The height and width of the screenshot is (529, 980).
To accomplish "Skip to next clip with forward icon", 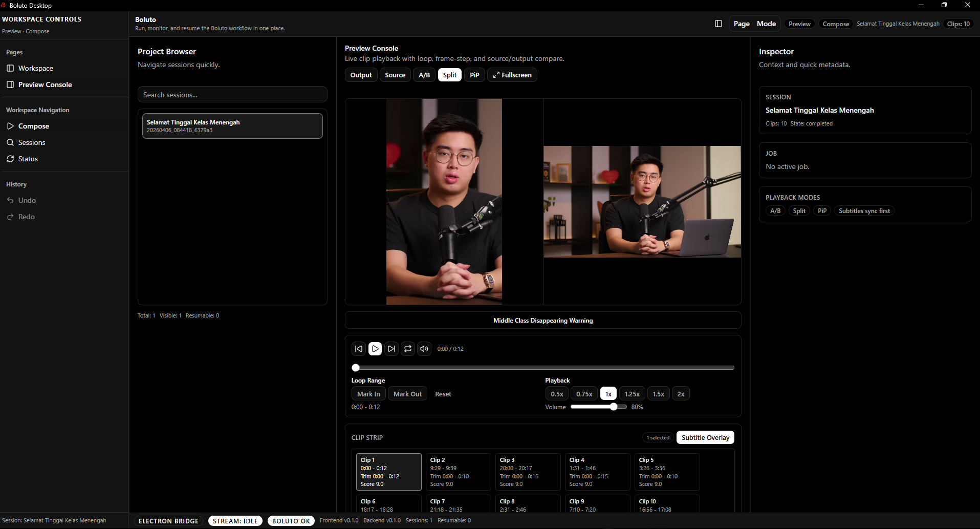I will click(391, 349).
